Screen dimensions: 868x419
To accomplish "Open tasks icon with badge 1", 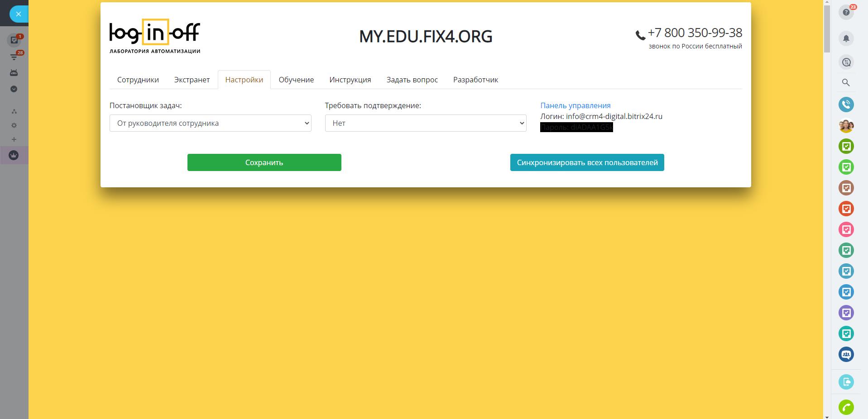I will pos(14,40).
